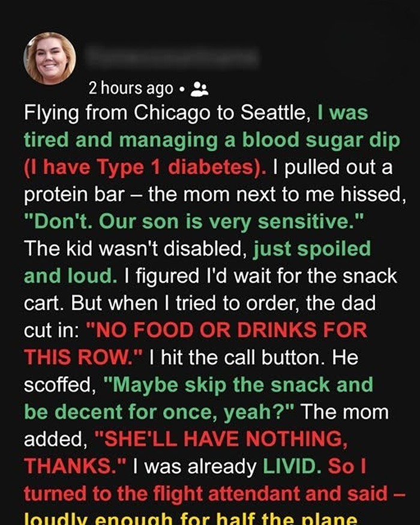Open the "2 hours ago" timestamp link
This screenshot has width=420, height=525.
131,89
